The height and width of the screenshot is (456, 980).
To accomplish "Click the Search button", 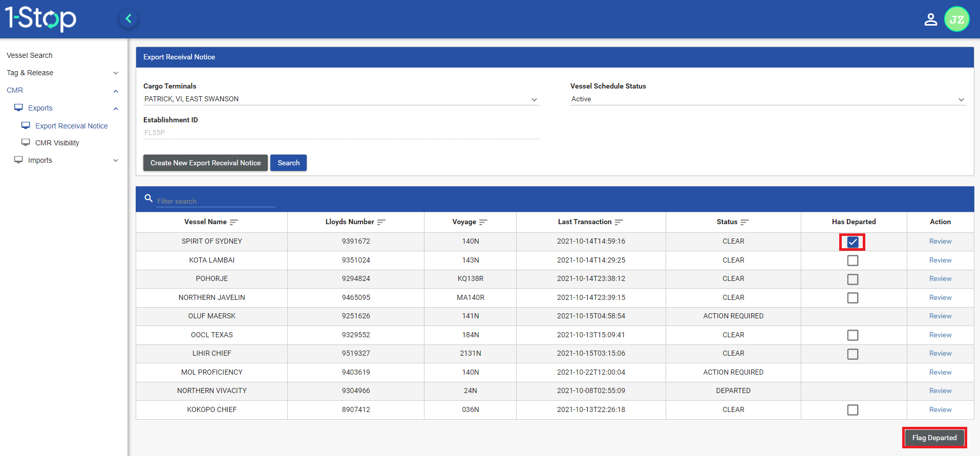I will (x=288, y=163).
